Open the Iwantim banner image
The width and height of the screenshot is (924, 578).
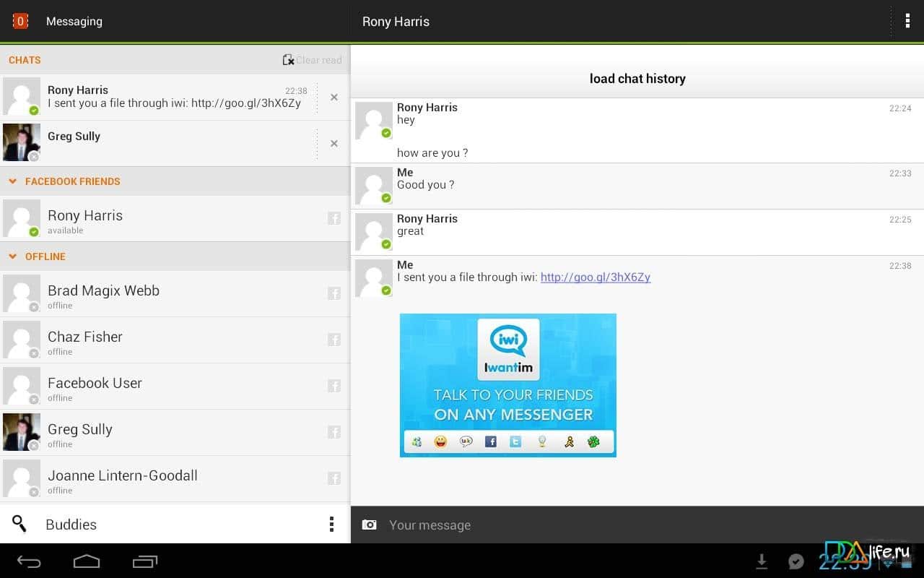(508, 385)
